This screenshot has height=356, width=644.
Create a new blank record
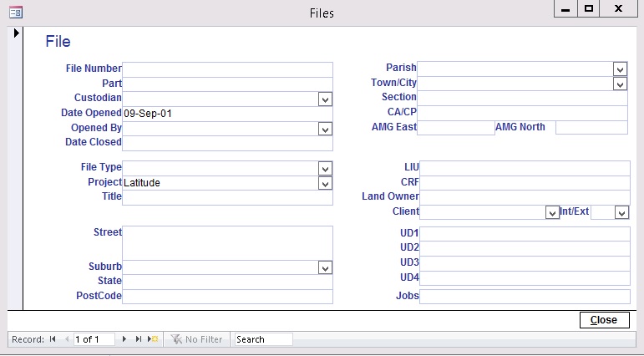pyautogui.click(x=153, y=339)
